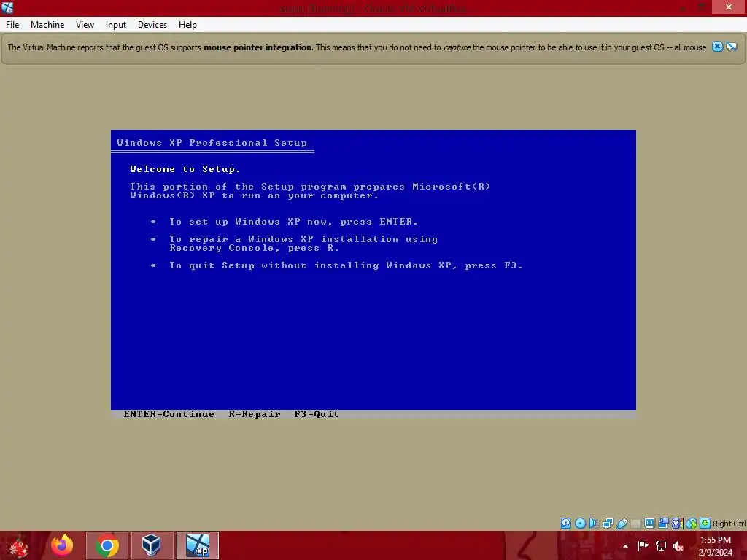Viewport: 747px width, 560px height.
Task: Click 'To quit Setup without installing' line
Action: tap(347, 265)
